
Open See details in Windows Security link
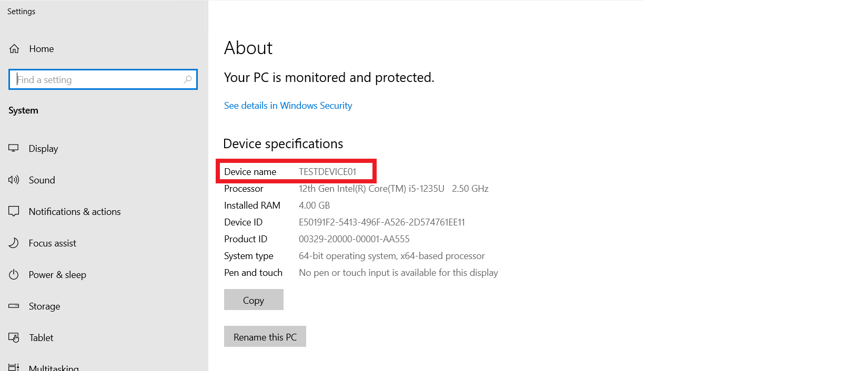(288, 105)
